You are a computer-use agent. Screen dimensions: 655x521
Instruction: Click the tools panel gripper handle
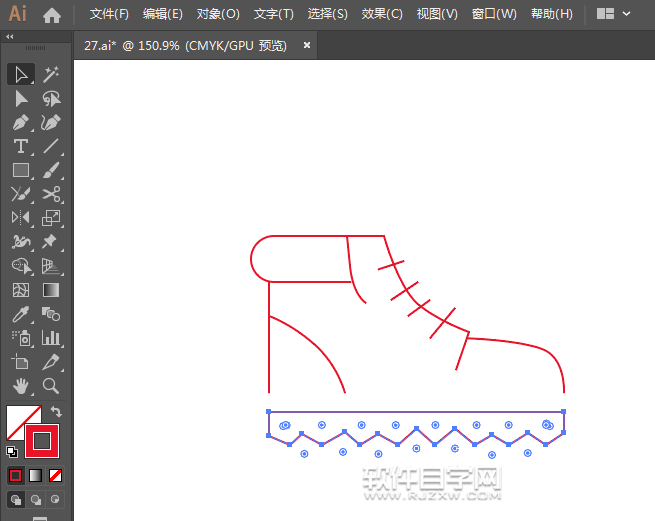pos(36,48)
